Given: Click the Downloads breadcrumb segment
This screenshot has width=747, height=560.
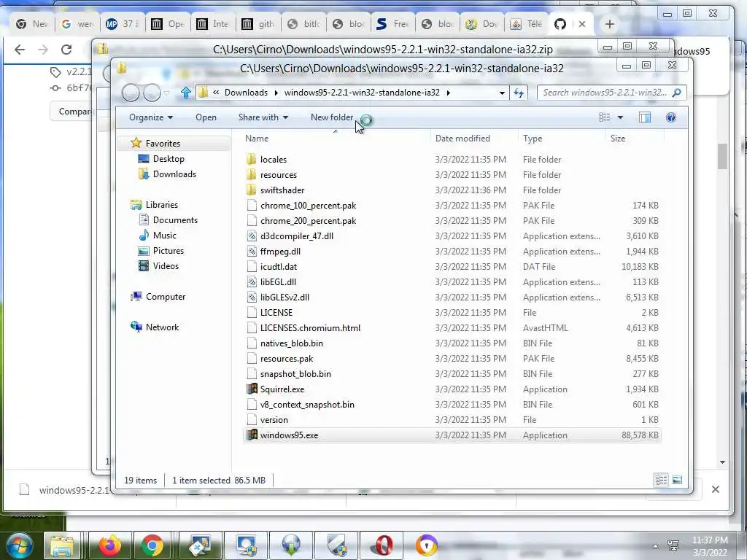Looking at the screenshot, I should (246, 93).
